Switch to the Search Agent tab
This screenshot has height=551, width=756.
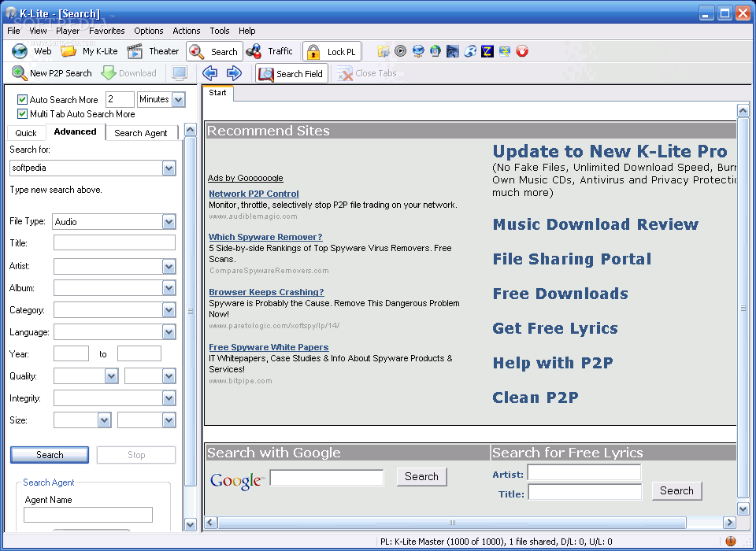tap(141, 133)
